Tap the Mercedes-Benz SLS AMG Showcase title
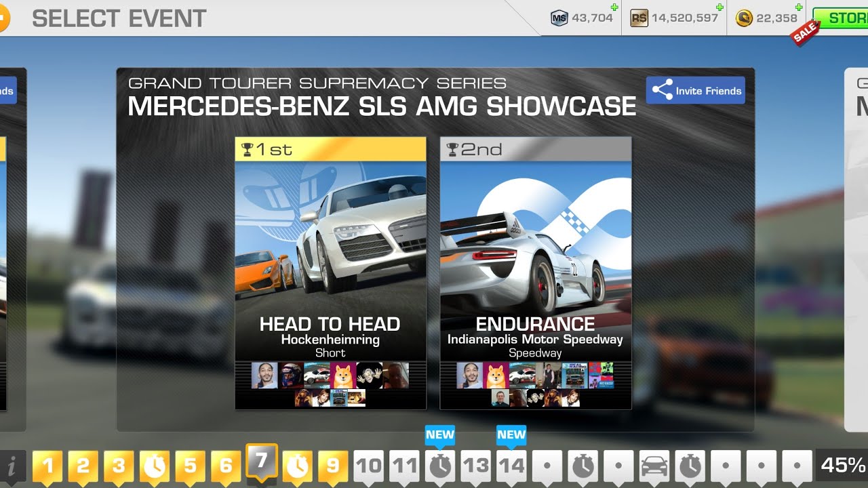Screen dimensions: 868x488 point(382,106)
